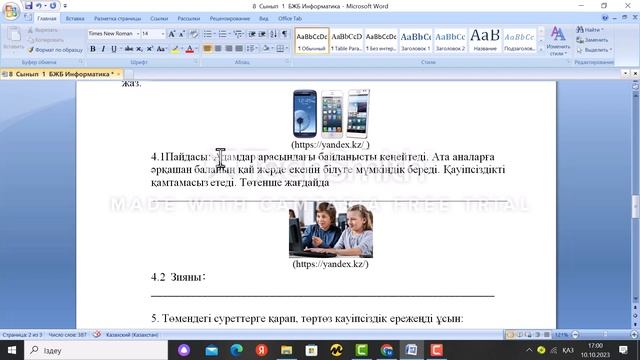Open the line spacing dropdown
The image size is (640, 360).
point(252,49)
